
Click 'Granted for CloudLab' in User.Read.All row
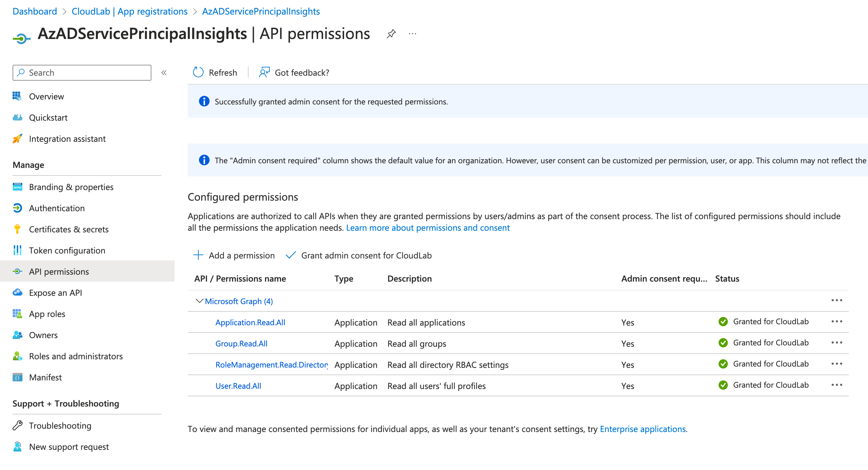coord(770,385)
